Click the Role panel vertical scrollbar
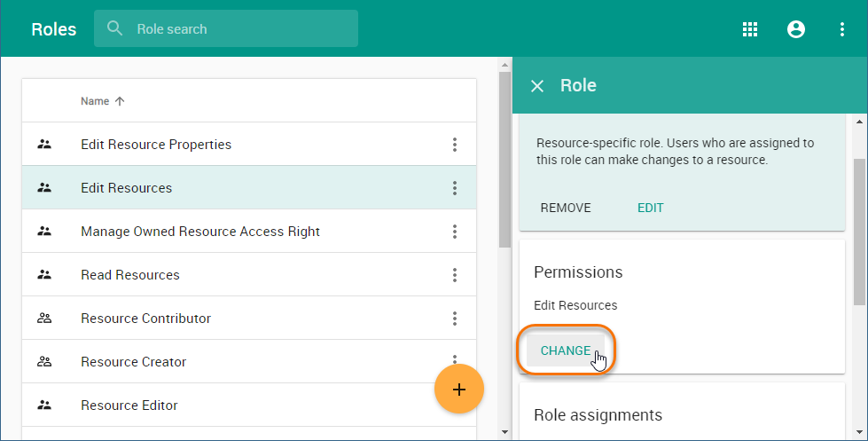The image size is (868, 441). [x=859, y=231]
